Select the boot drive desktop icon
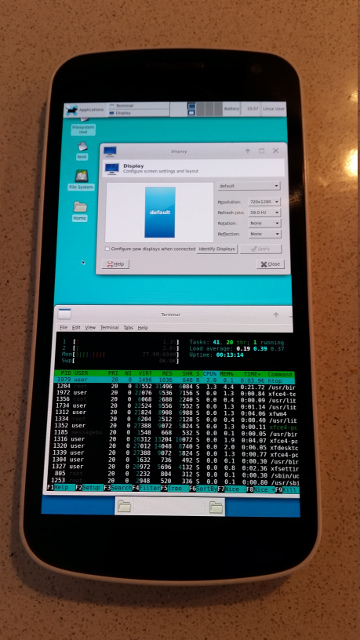 82,147
